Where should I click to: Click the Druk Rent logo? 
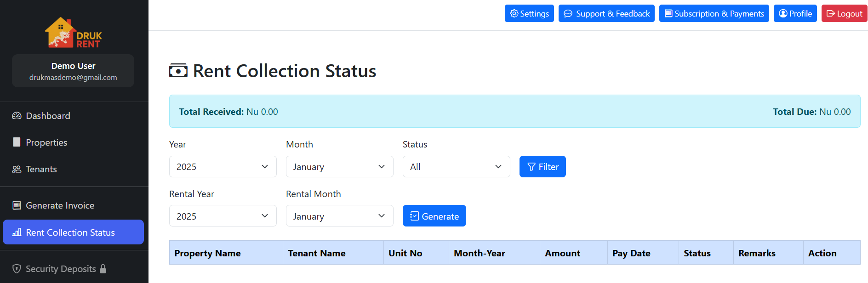73,33
